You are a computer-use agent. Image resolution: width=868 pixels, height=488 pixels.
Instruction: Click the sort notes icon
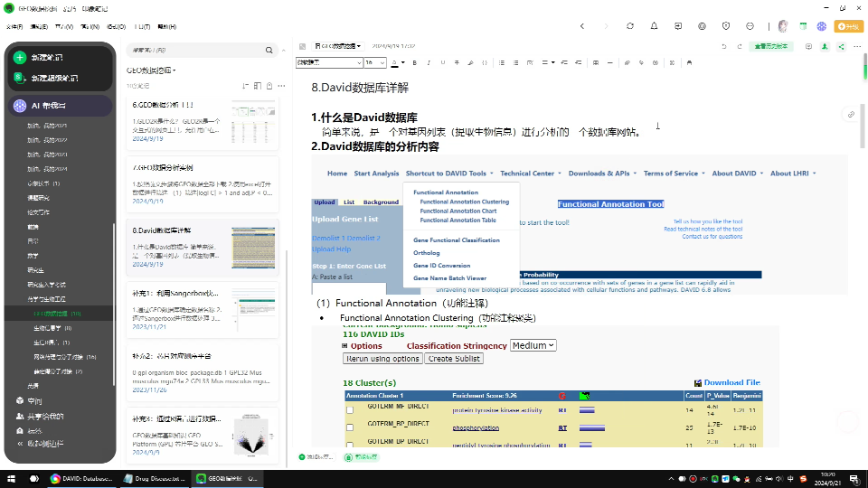pos(245,86)
